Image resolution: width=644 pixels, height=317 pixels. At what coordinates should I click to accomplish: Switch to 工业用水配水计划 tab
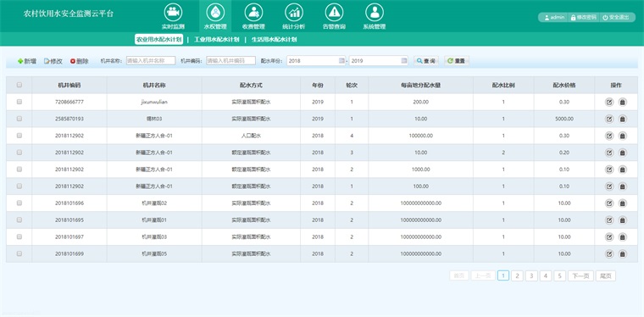216,40
